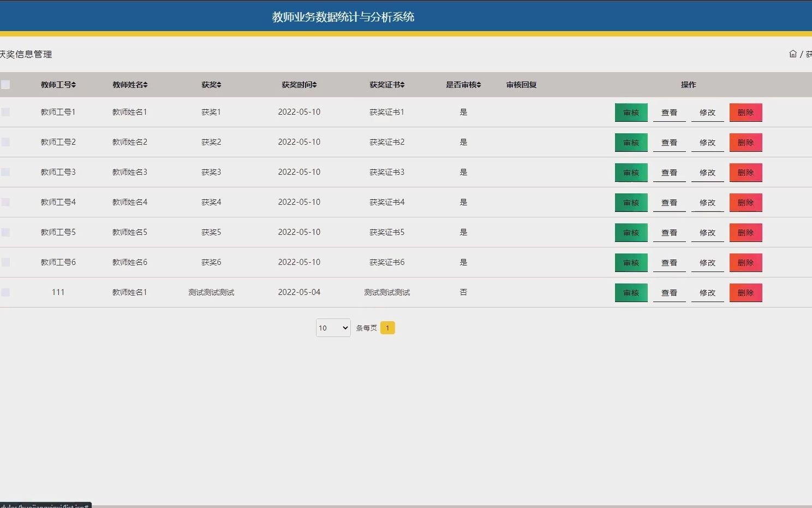This screenshot has width=812, height=508.
Task: Click 修改 for 教师工号1 row
Action: click(x=708, y=113)
